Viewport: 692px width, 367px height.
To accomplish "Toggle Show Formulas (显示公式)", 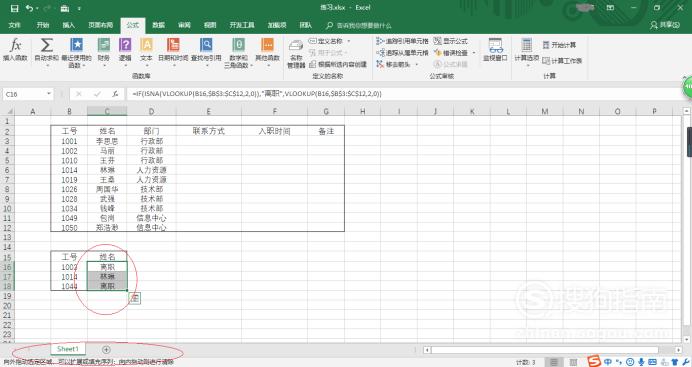I will tap(451, 41).
